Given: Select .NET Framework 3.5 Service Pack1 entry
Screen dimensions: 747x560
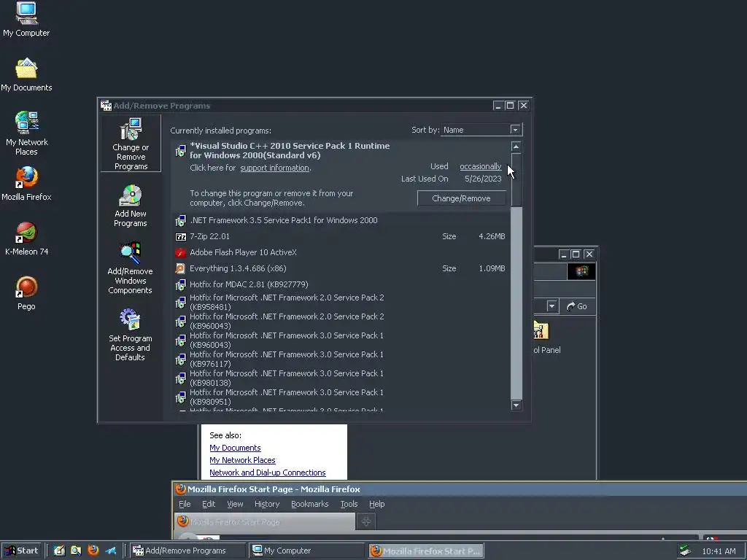Looking at the screenshot, I should pyautogui.click(x=341, y=220).
